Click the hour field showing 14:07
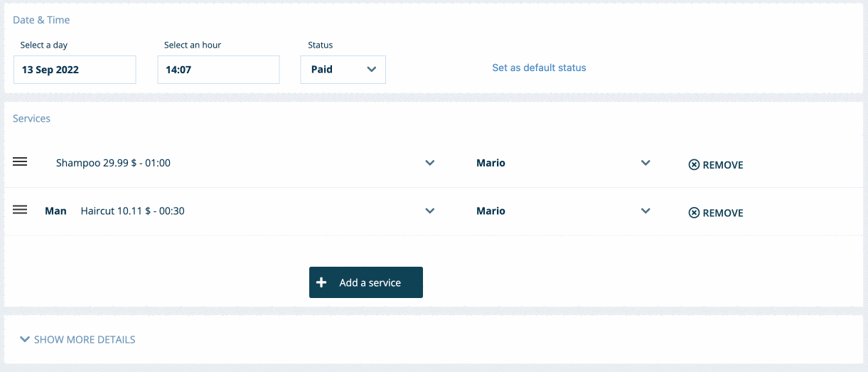This screenshot has width=868, height=372. point(218,70)
